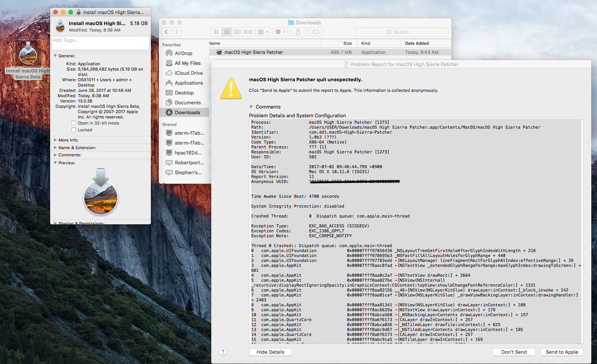This screenshot has height=364, width=597.
Task: Switch Finder to Cover Flow view
Action: click(248, 32)
